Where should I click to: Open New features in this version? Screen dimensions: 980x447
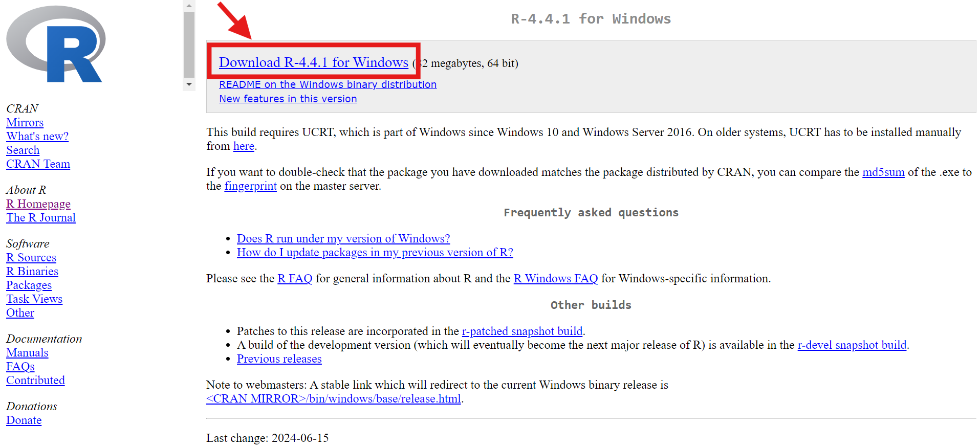click(x=288, y=99)
